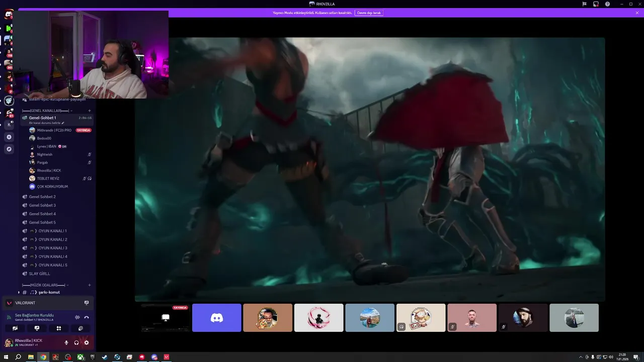This screenshot has height=362, width=644.
Task: Toggle noise suppression waveform icon
Action: [x=77, y=317]
